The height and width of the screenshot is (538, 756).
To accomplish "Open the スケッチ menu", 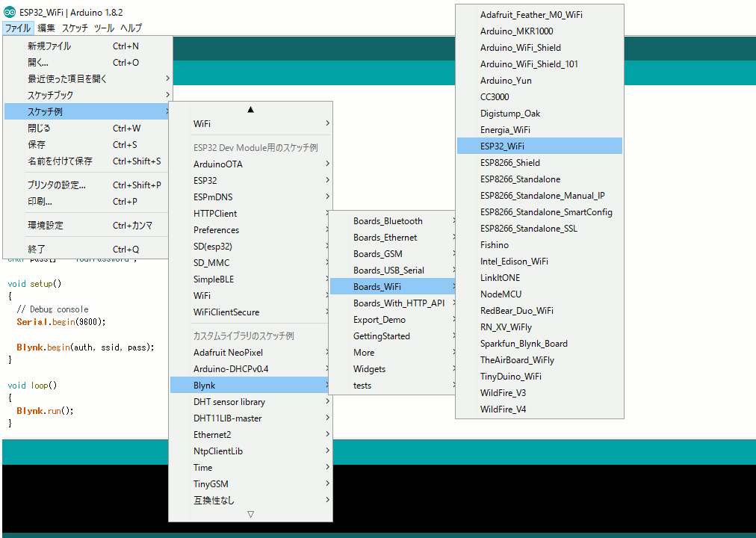I will click(x=75, y=28).
